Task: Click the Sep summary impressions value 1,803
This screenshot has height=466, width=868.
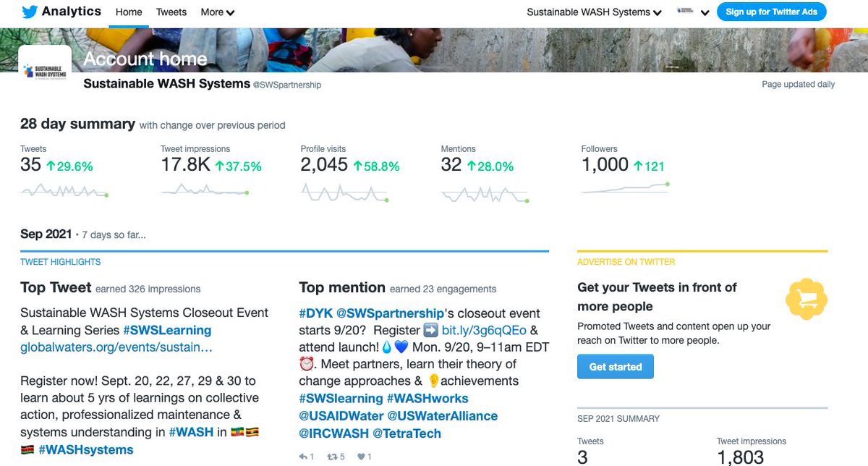Action: (x=740, y=457)
